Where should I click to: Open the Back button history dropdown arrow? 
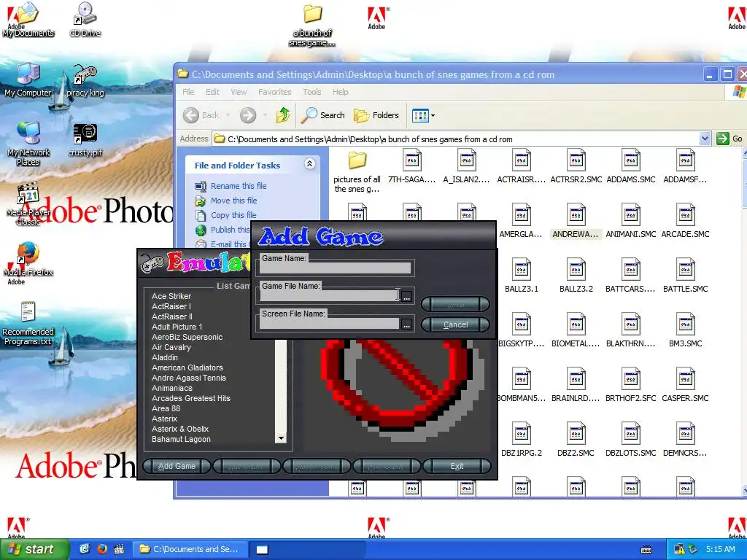[x=228, y=115]
